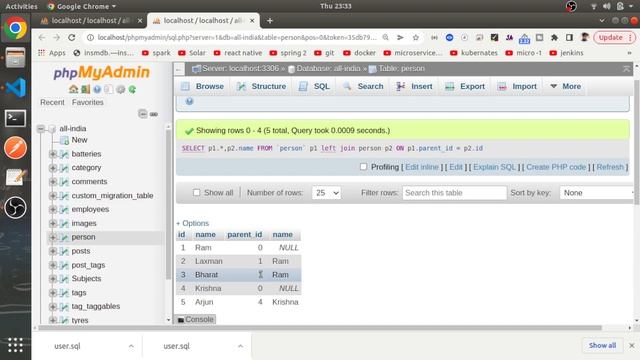Sort by the parent_id column header

tap(244, 235)
